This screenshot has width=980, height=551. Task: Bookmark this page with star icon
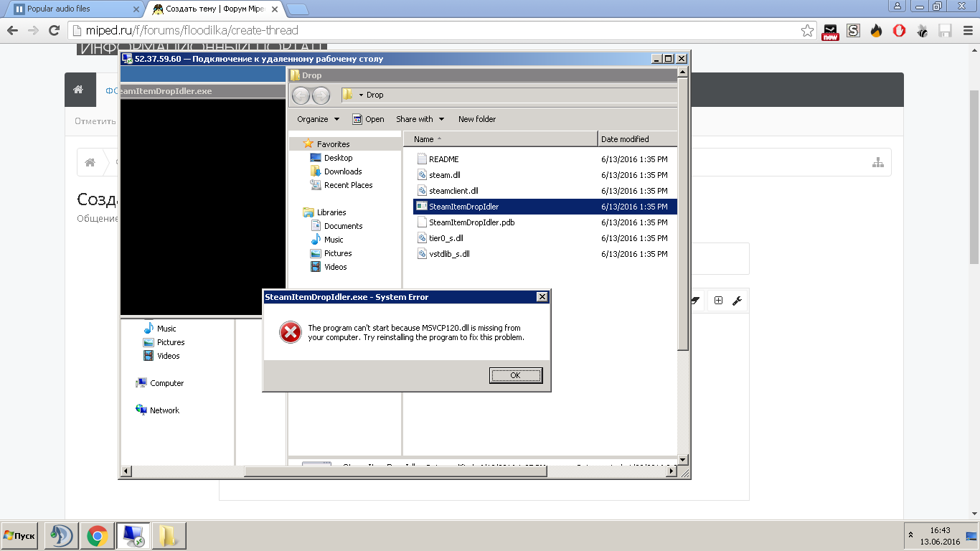pos(808,30)
